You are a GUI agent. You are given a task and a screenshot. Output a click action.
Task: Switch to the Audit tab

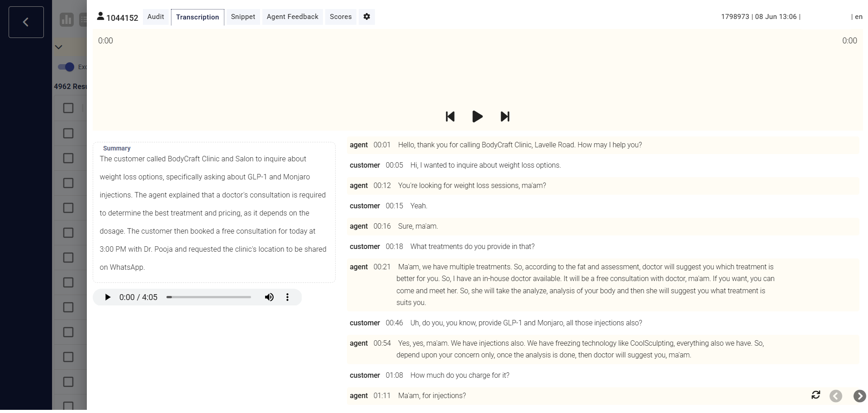[156, 17]
